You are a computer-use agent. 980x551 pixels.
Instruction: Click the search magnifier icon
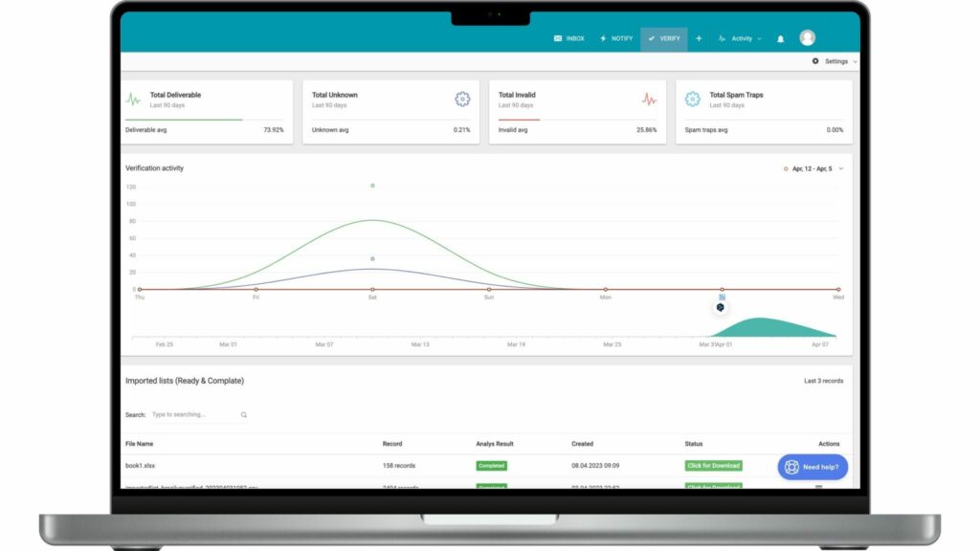244,415
